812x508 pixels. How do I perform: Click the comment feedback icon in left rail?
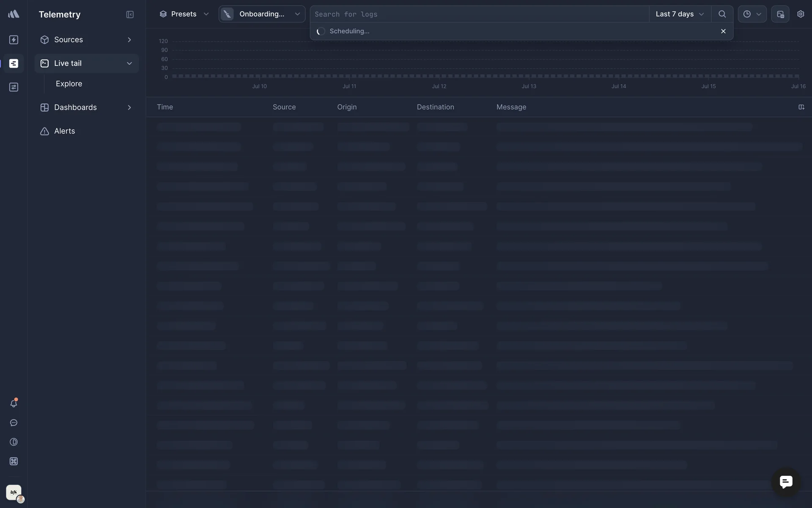point(14,423)
